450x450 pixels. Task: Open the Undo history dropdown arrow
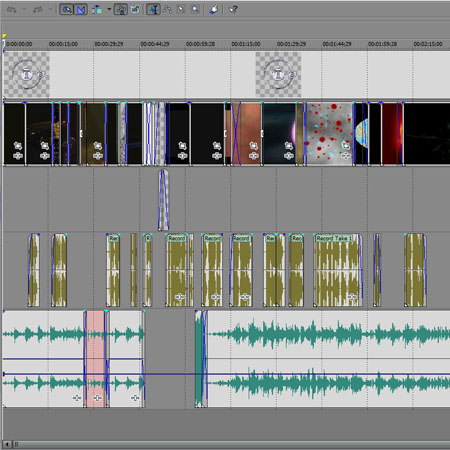tap(24, 9)
